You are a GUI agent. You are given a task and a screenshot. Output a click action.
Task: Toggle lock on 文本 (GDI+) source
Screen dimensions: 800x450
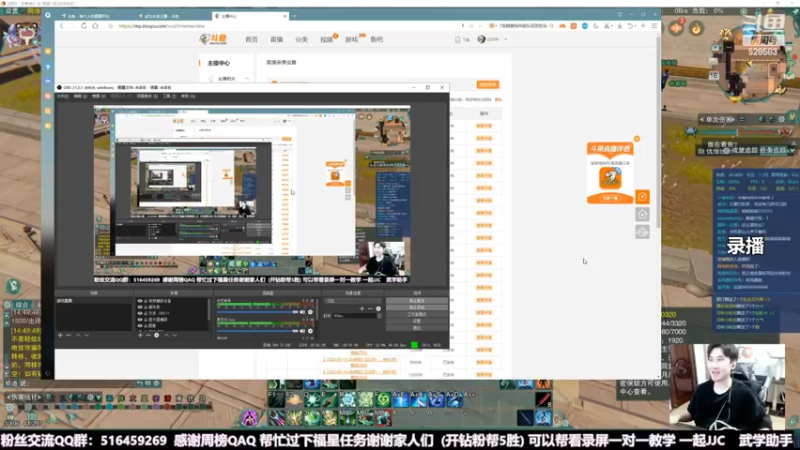tap(145, 313)
